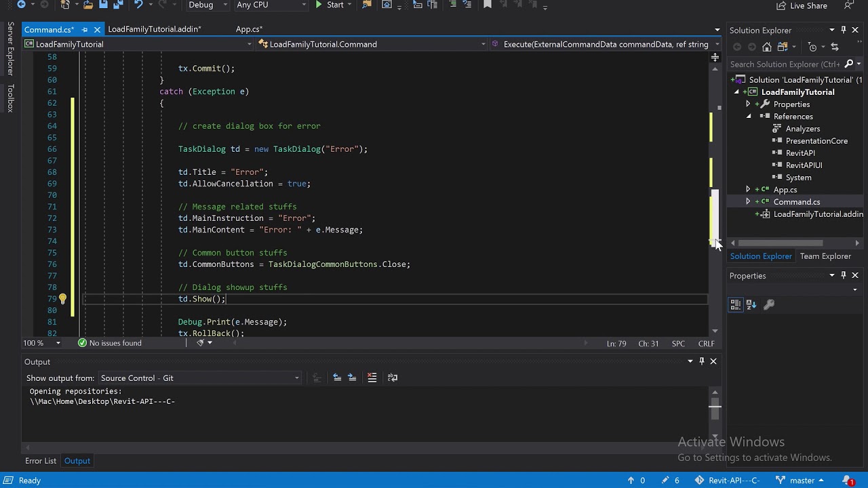Open the feedback person icon at top right
The image size is (868, 488).
pyautogui.click(x=849, y=5)
